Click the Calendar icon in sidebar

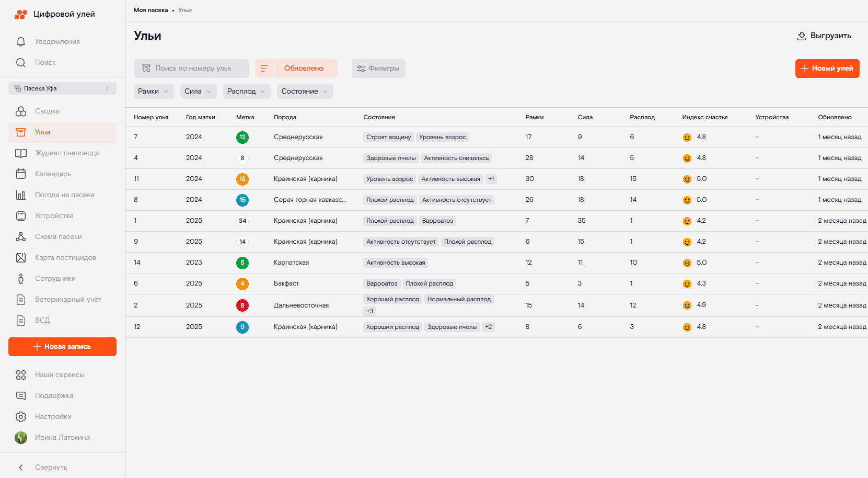pos(21,174)
